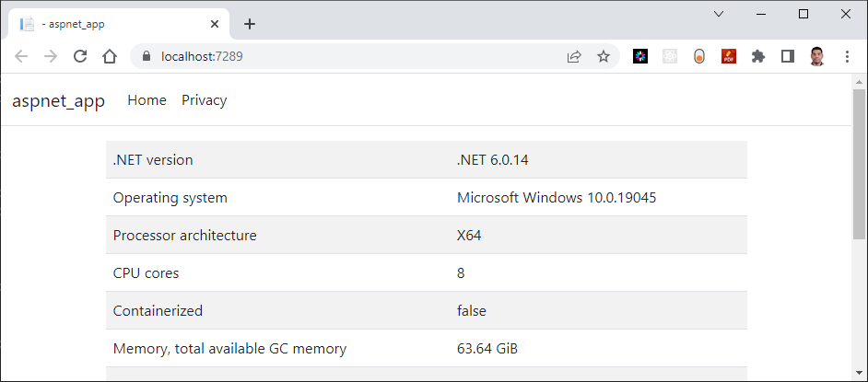Bookmark this tab with the star icon
868x382 pixels.
pyautogui.click(x=604, y=56)
